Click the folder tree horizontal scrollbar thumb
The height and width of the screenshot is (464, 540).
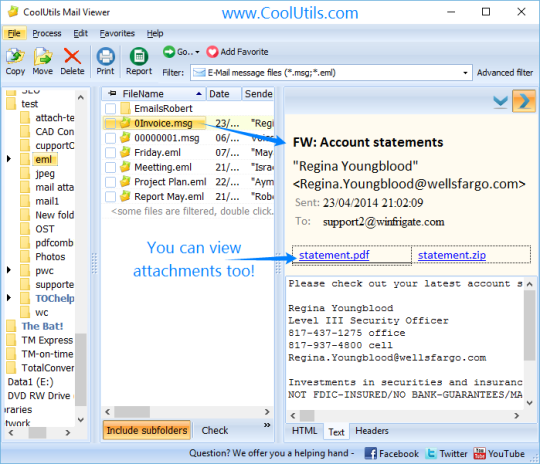coord(37,432)
